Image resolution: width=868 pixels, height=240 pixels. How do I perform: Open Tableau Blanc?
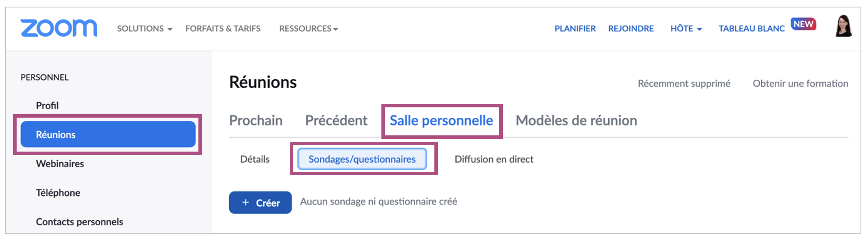(x=751, y=29)
